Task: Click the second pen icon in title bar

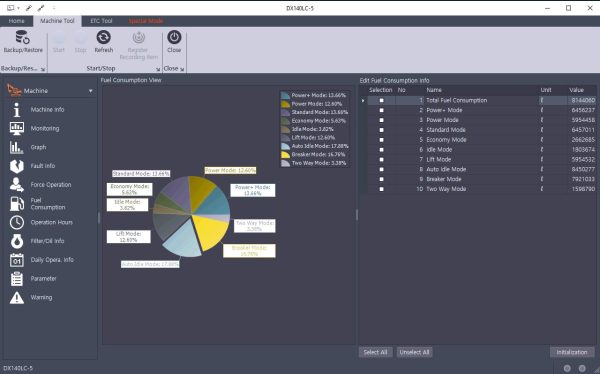Action: coord(40,8)
